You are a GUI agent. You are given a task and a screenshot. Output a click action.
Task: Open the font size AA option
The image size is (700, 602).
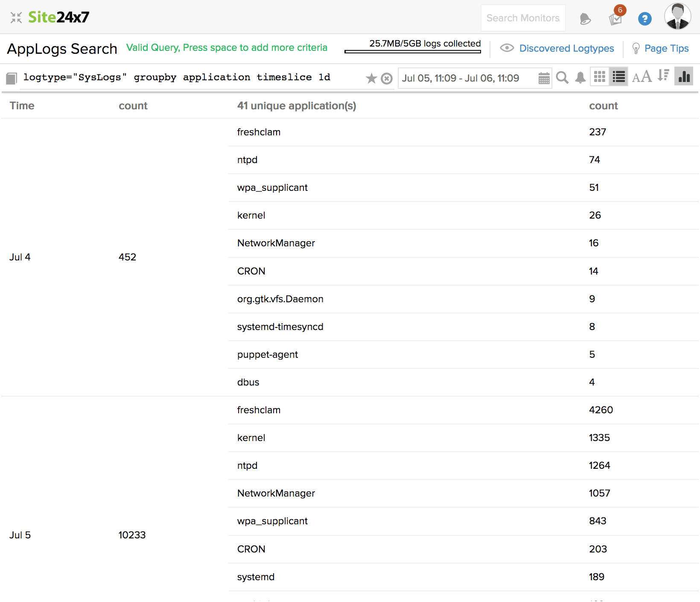642,77
